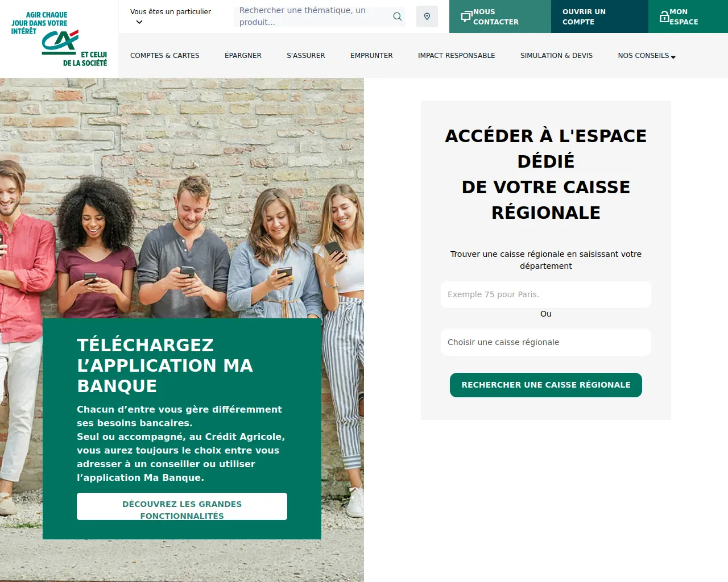This screenshot has width=728, height=582.
Task: Click the Crédit Agricole logo
Action: 59,39
